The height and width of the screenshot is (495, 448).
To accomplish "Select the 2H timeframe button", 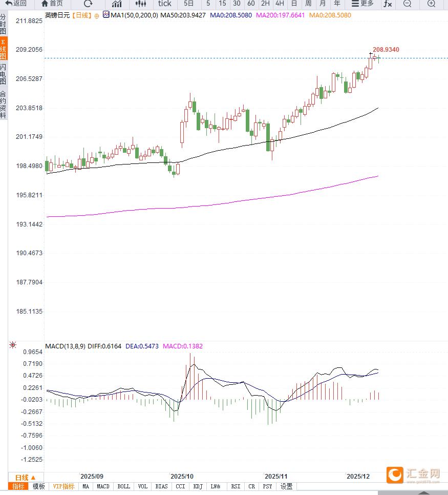I will [265, 4].
